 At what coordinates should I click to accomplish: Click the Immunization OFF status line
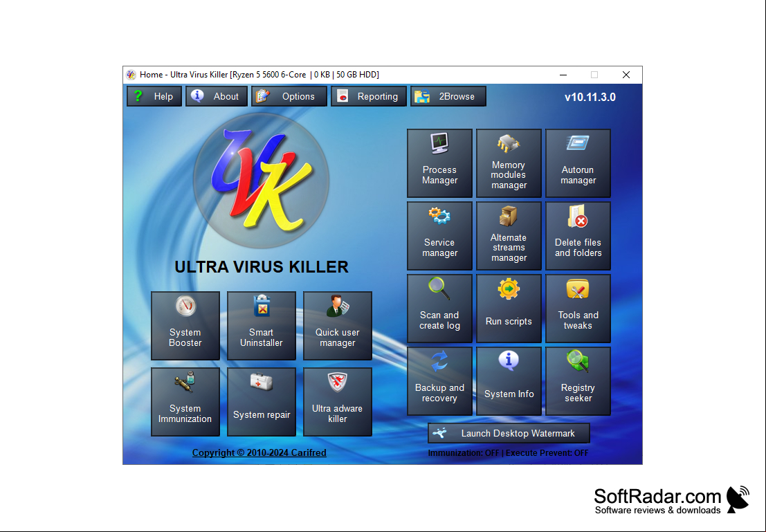point(508,453)
